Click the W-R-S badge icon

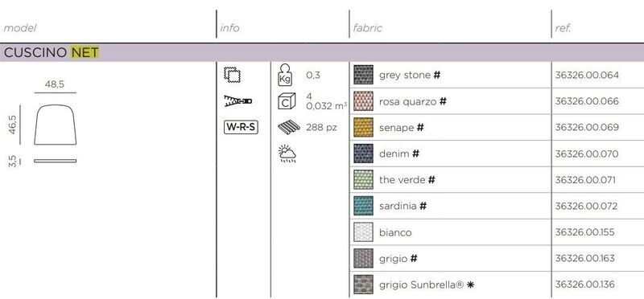(x=241, y=127)
